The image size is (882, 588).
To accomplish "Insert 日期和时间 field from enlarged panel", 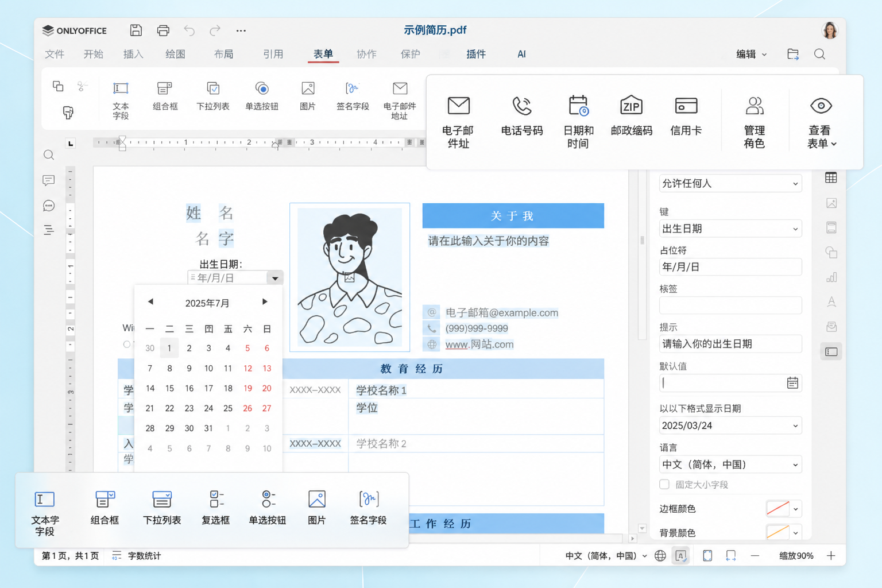I will (578, 122).
